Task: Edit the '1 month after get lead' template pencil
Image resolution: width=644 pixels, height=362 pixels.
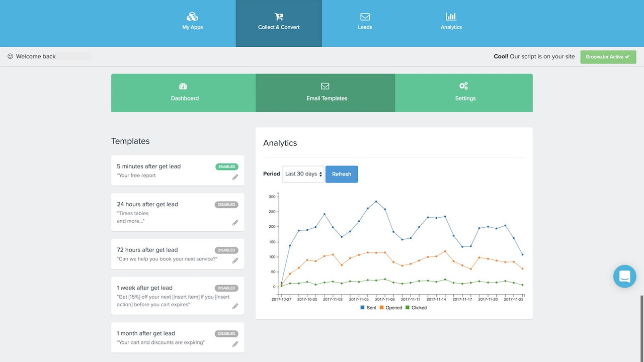Action: 235,344
